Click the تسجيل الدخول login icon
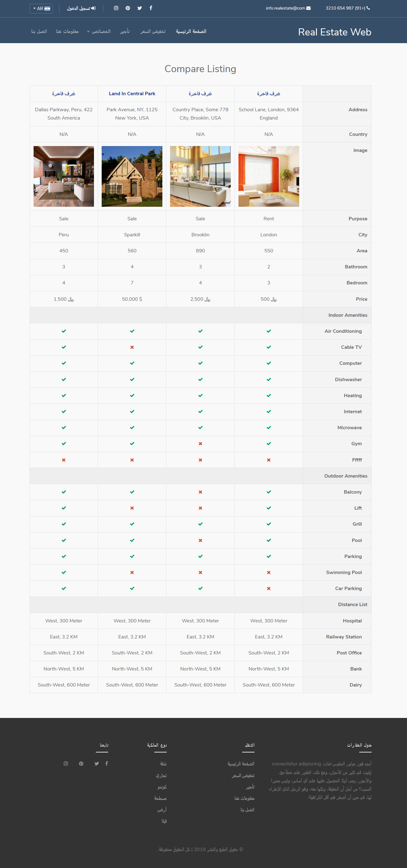The height and width of the screenshot is (868, 407). 93,8
